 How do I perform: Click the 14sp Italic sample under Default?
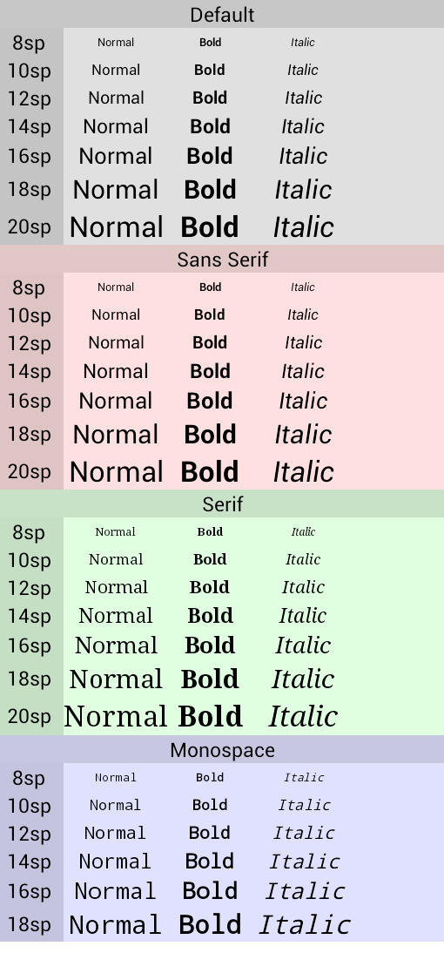(x=303, y=126)
